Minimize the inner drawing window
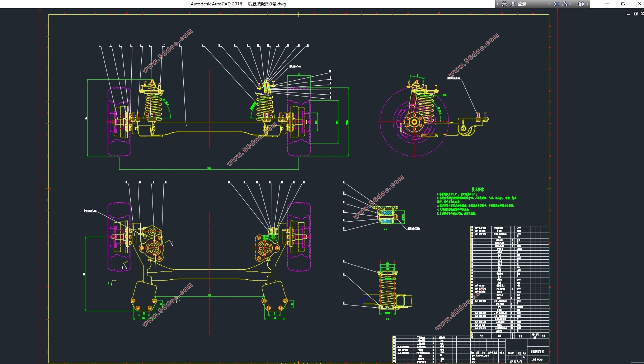Screen dimensions: 644x364 coord(629,14)
